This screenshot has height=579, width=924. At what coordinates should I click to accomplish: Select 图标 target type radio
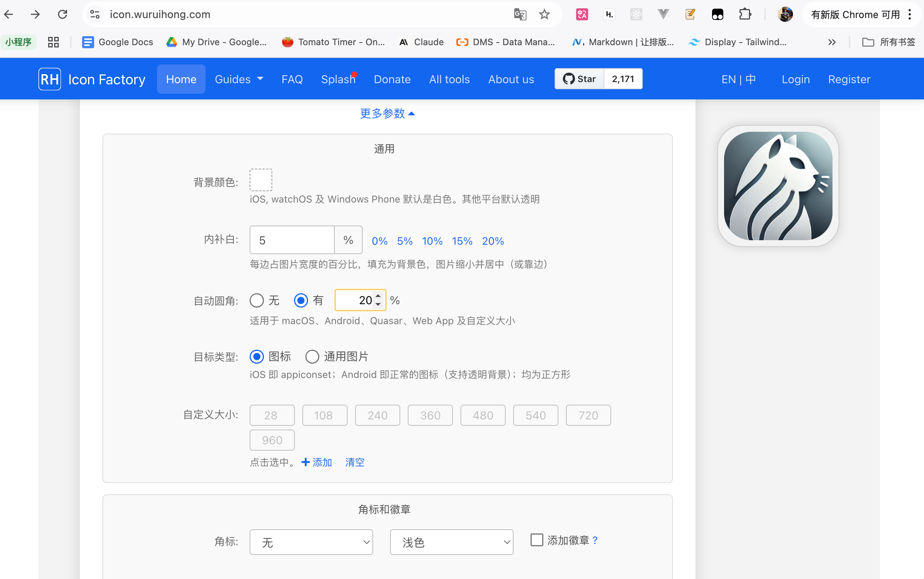(256, 357)
